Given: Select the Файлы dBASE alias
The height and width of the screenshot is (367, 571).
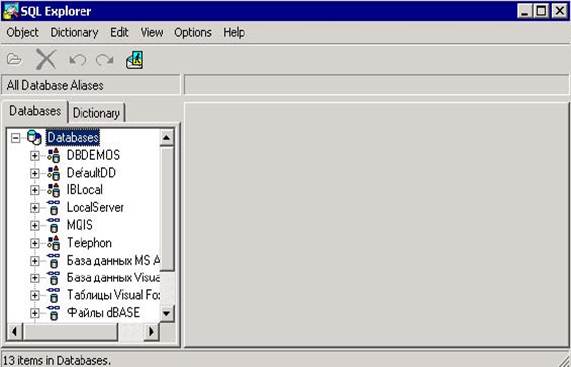Looking at the screenshot, I should tap(103, 313).
